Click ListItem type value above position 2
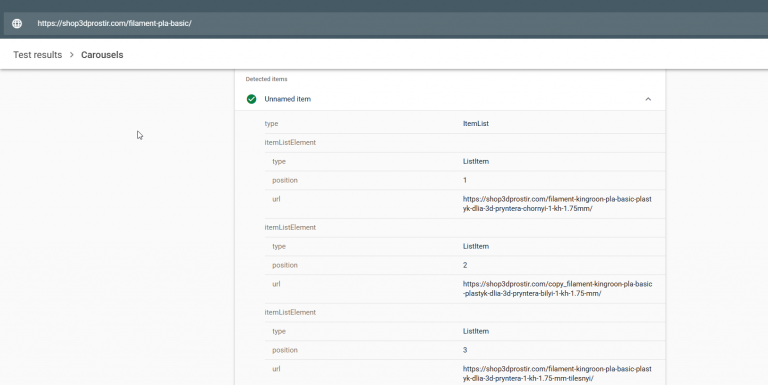The height and width of the screenshot is (385, 768). 476,246
